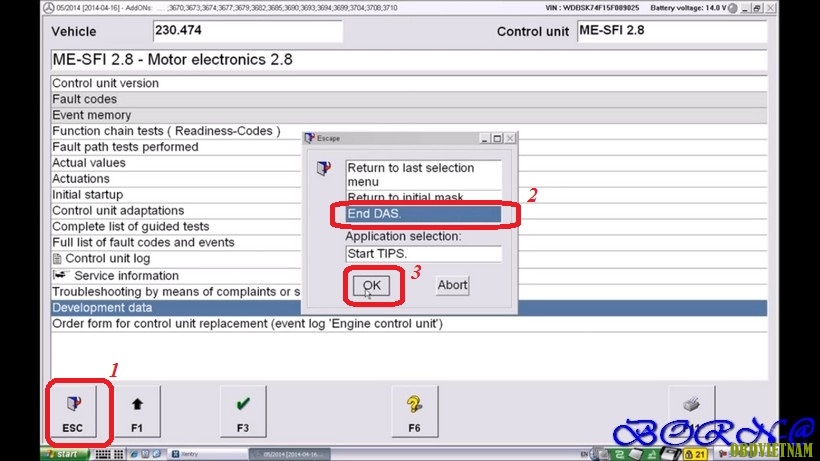Click the EN language indicator in tray
This screenshot has width=820, height=461.
click(x=584, y=454)
